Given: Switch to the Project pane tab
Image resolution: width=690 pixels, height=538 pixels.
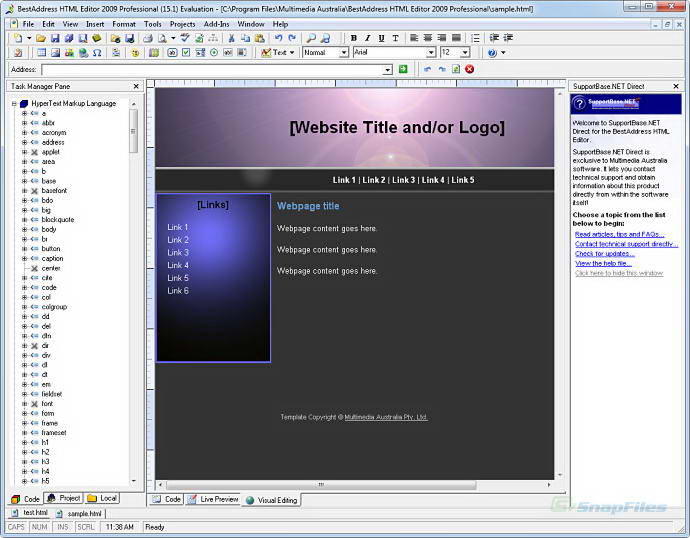Looking at the screenshot, I should point(64,498).
